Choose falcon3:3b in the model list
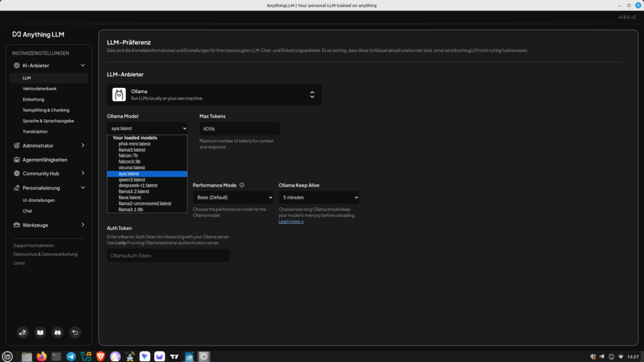The height and width of the screenshot is (362, 644). (147, 162)
